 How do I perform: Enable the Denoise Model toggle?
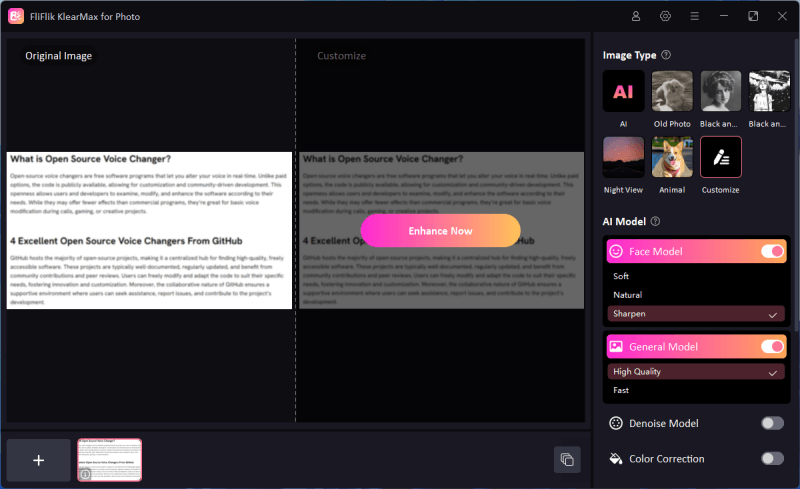tap(772, 423)
